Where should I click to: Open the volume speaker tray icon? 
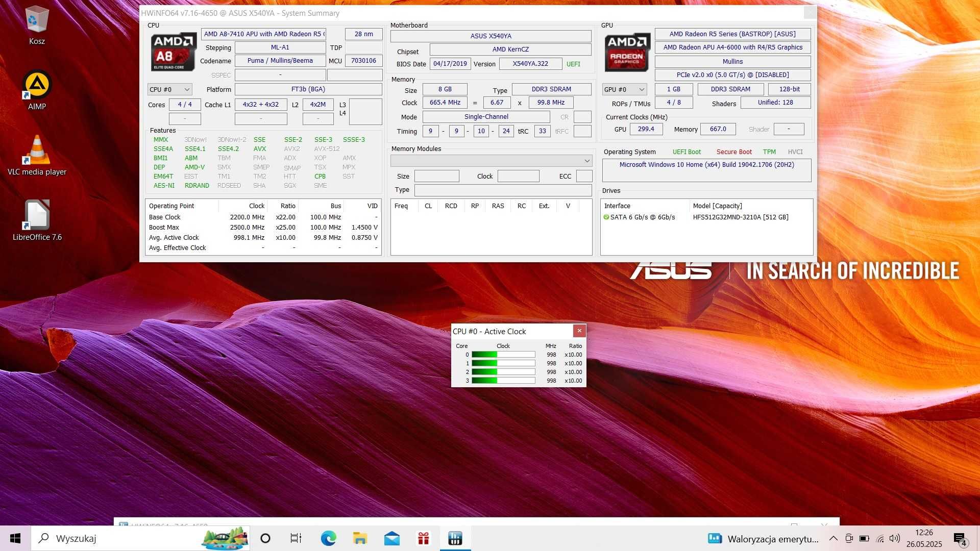(895, 538)
